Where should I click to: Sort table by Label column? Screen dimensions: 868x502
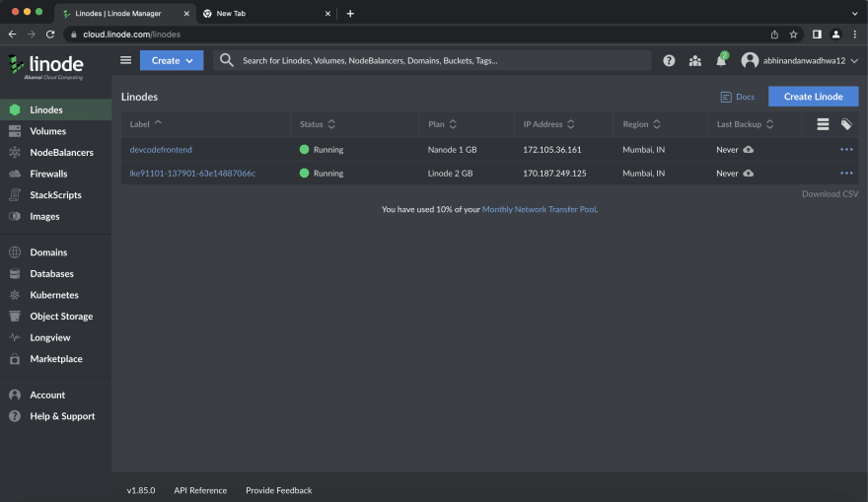[x=146, y=124]
